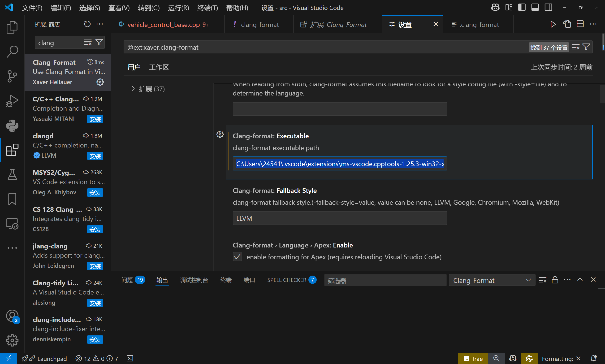Image resolution: width=605 pixels, height=364 pixels.
Task: Click the filter extensions funnel icon
Action: point(99,43)
